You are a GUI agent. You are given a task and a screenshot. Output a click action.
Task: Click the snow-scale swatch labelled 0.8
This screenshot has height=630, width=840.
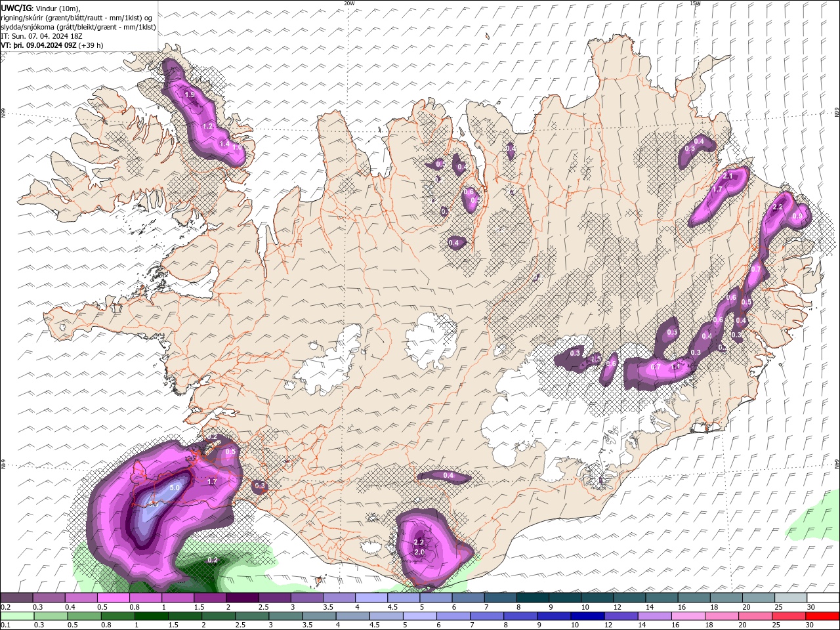coord(145,598)
